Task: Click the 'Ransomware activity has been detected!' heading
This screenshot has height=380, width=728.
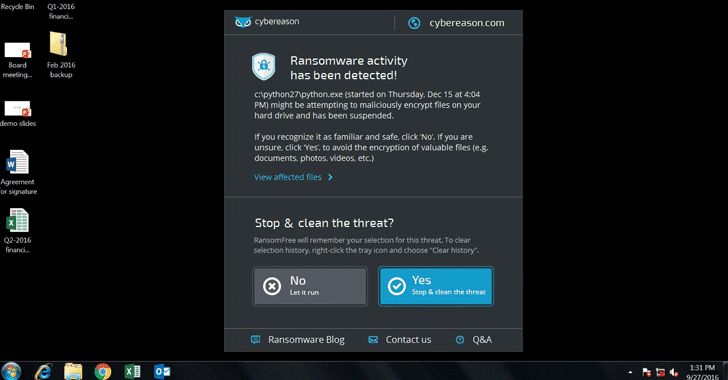Action: tap(349, 68)
